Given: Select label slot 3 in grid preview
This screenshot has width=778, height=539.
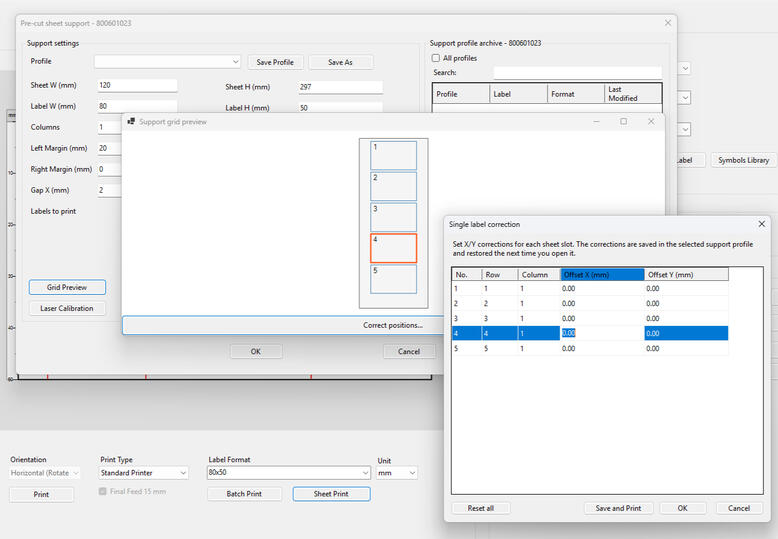Looking at the screenshot, I should 393,217.
